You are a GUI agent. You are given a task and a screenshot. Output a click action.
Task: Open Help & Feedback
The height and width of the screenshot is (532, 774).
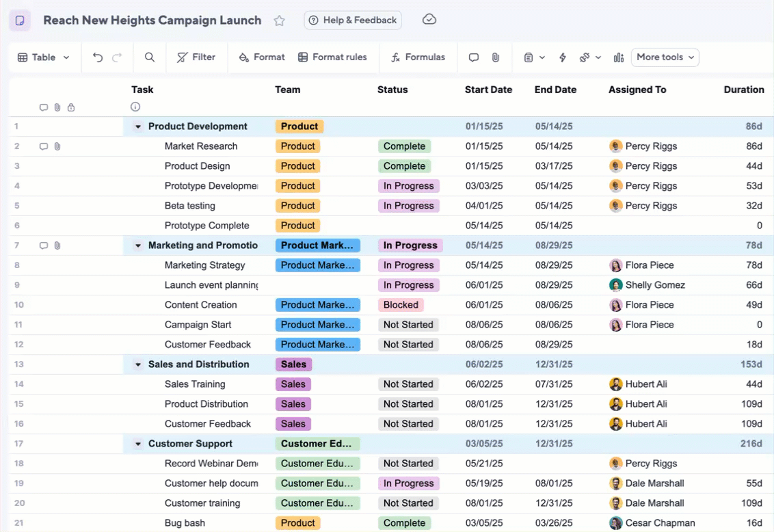coord(353,20)
